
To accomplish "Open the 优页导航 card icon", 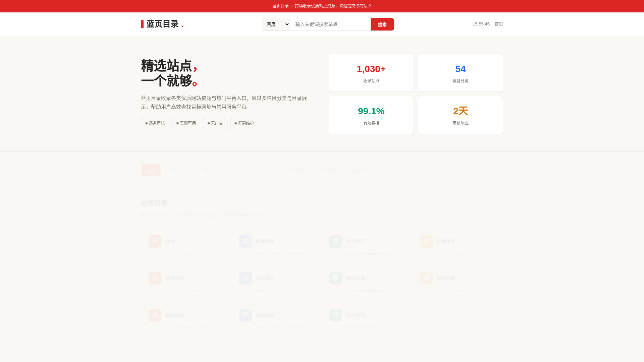I will pyautogui.click(x=336, y=315).
